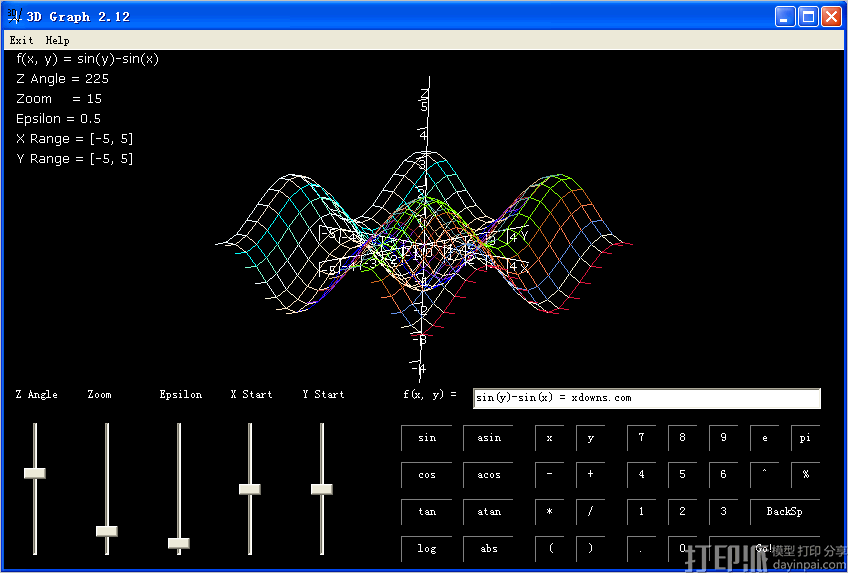Click the 'Zoom = 15' readout text
Screen dimensions: 848x573
[x=59, y=99]
